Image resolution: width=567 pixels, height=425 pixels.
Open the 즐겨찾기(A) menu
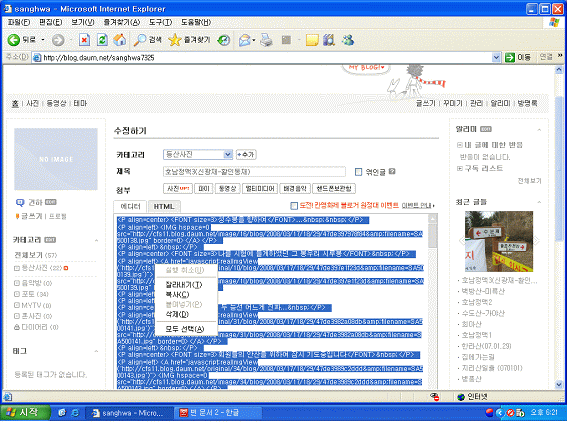pos(122,22)
